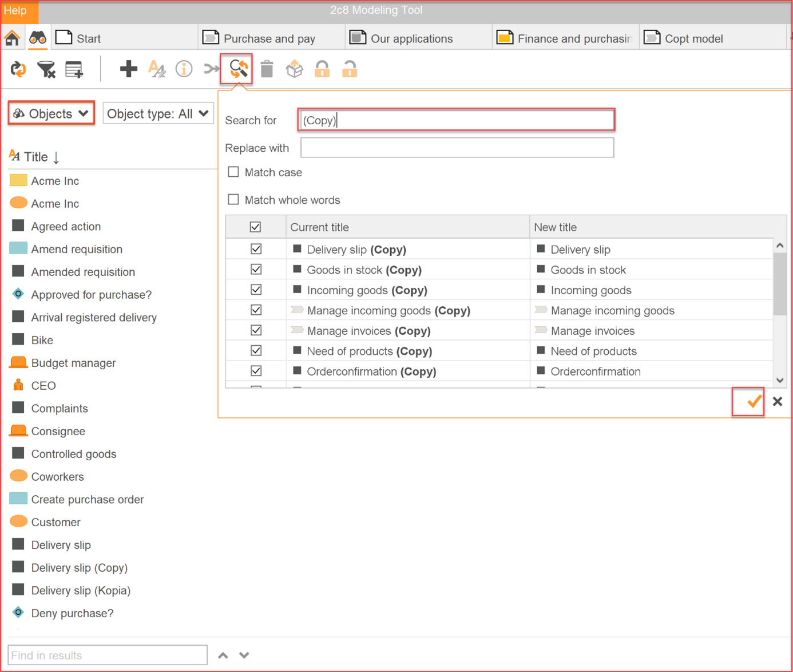Click the New title column header
Viewport: 793px width, 672px height.
(x=658, y=227)
